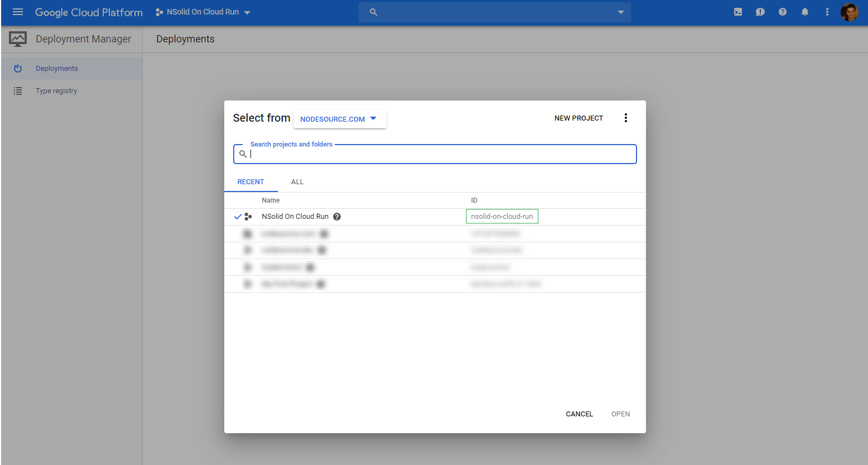Open the dialog's three-dot more options
The height and width of the screenshot is (465, 868).
click(x=626, y=118)
